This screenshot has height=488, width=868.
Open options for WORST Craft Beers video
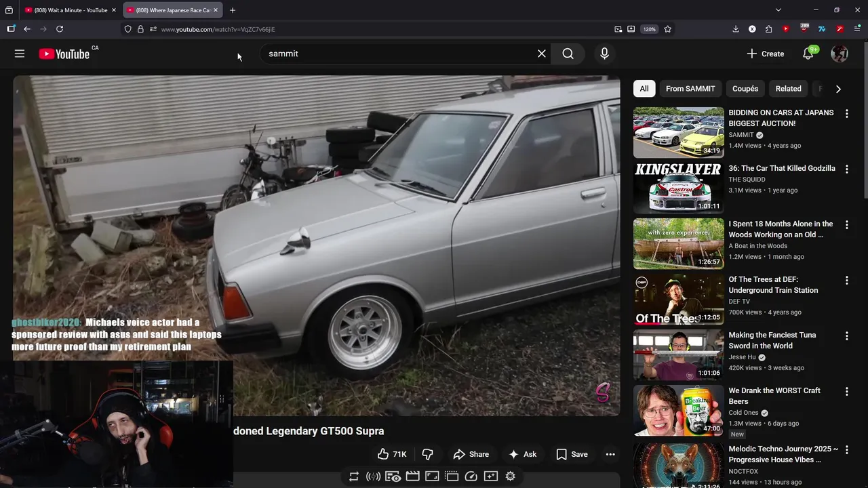coord(846,391)
